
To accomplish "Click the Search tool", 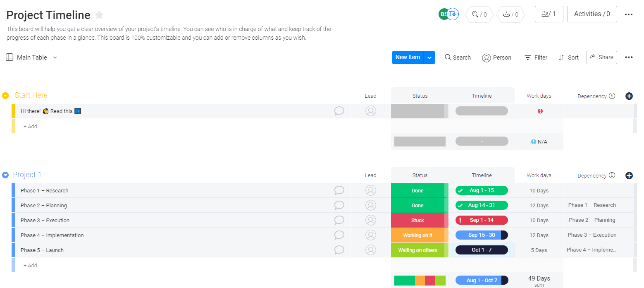I will pos(458,58).
